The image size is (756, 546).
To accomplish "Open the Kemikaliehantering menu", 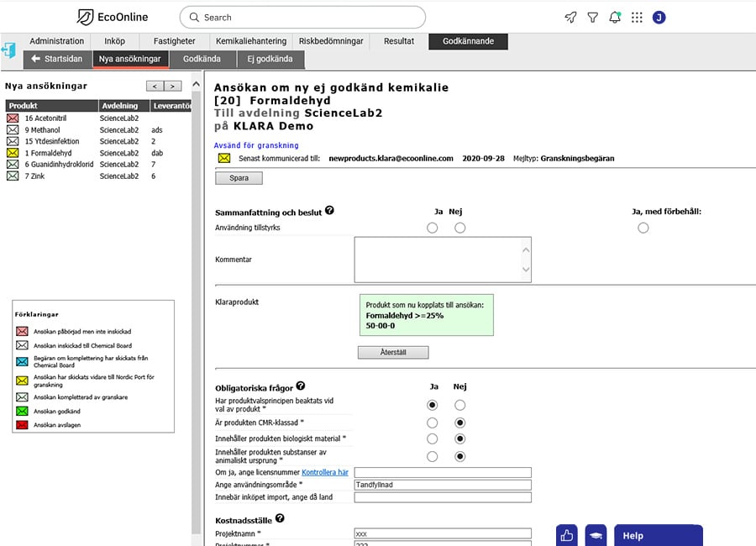I will point(251,41).
